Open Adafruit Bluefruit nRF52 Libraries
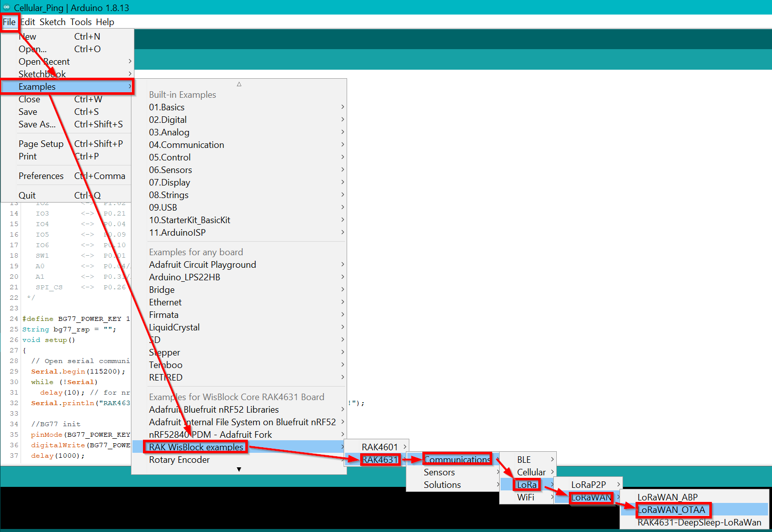 coord(239,410)
